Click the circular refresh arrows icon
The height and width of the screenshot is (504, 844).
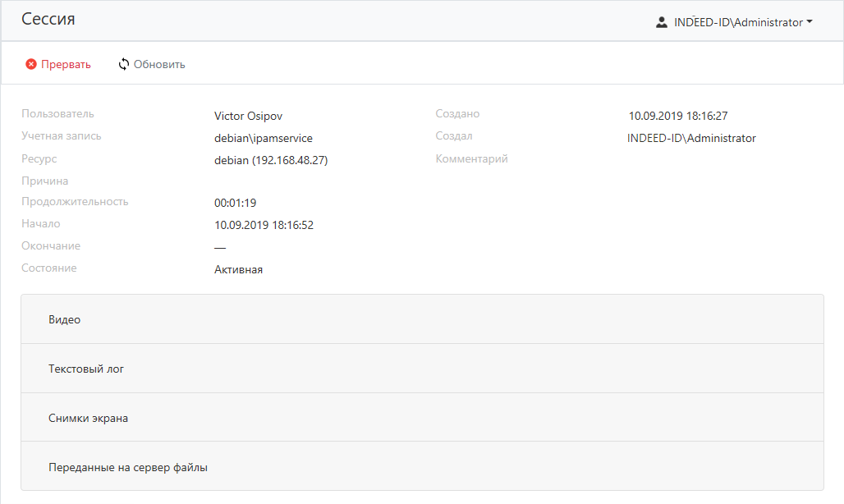click(124, 64)
